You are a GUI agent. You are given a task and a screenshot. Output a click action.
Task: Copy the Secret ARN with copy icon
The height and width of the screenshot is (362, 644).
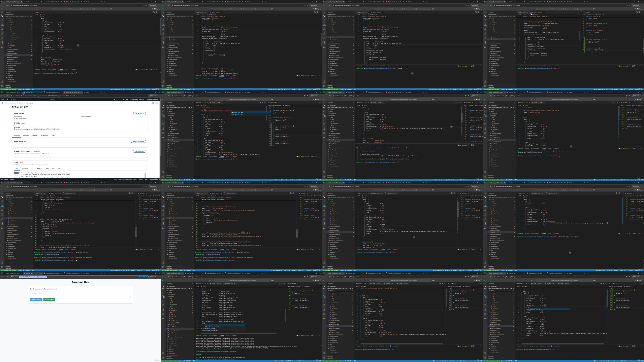14,129
